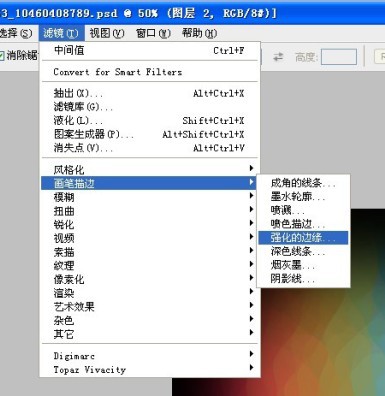Screen dimensions: 385x396
Task: Expand the 像素化 submenu
Action: [x=149, y=279]
